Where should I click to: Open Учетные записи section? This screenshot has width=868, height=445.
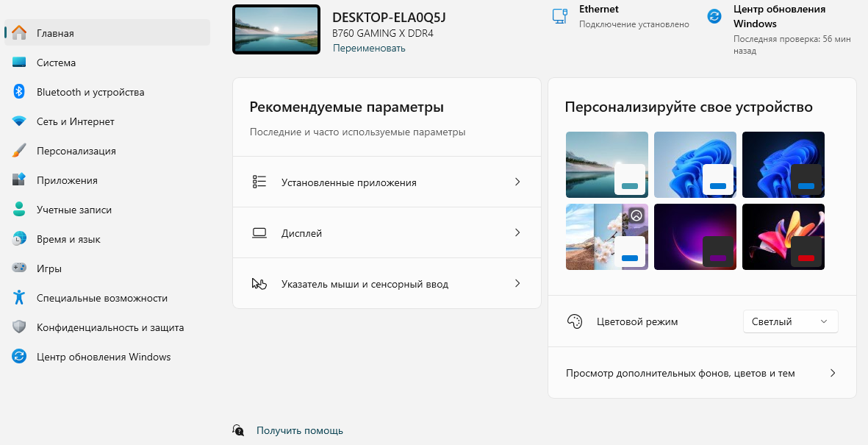pos(107,210)
